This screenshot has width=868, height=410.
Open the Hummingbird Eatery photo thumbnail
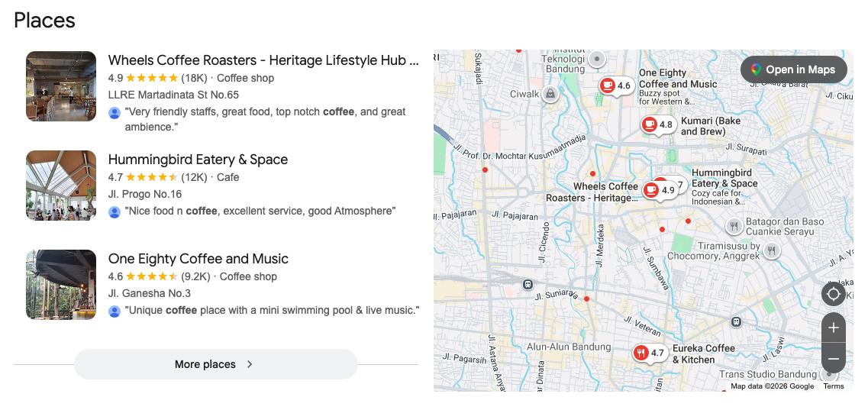pyautogui.click(x=61, y=186)
